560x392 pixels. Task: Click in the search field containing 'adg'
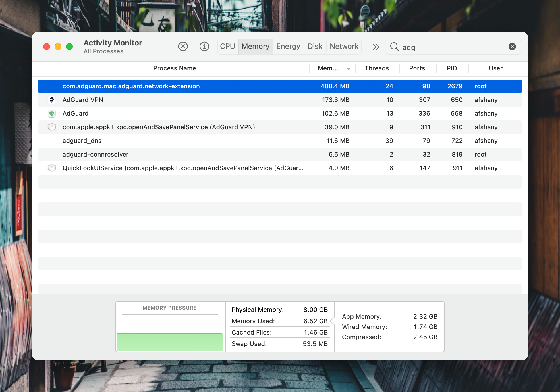coord(453,47)
